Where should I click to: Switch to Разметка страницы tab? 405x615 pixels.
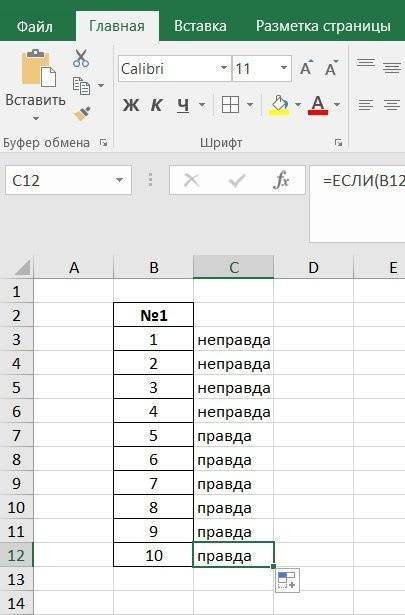[323, 26]
